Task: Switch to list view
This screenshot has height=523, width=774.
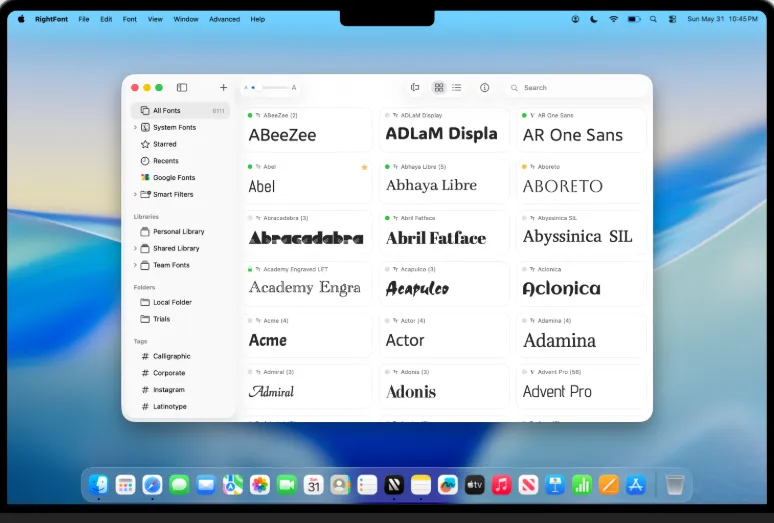Action: tap(457, 87)
